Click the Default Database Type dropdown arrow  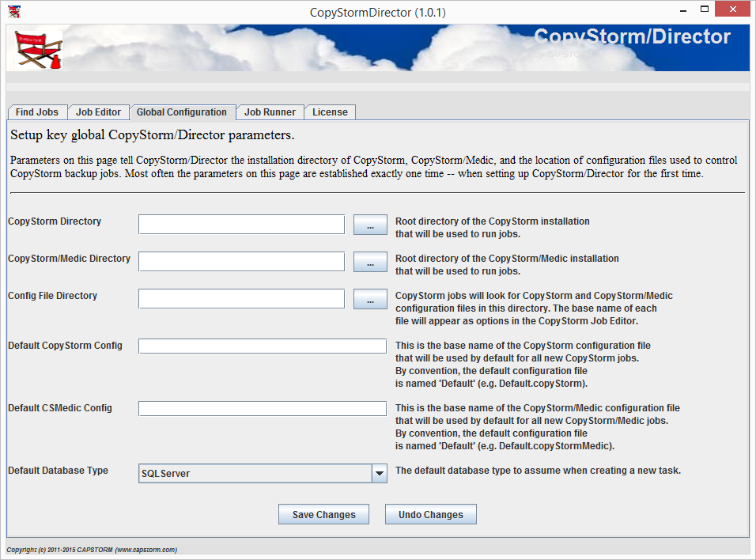point(379,472)
